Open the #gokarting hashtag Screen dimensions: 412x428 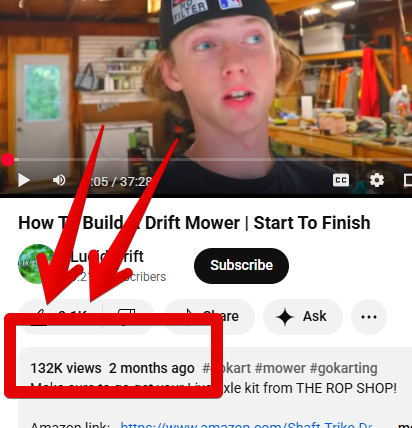(343, 369)
